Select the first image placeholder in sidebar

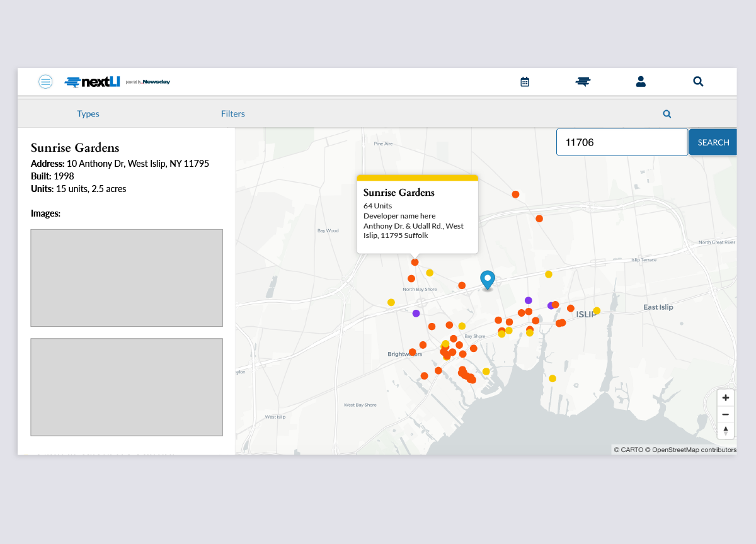[127, 278]
